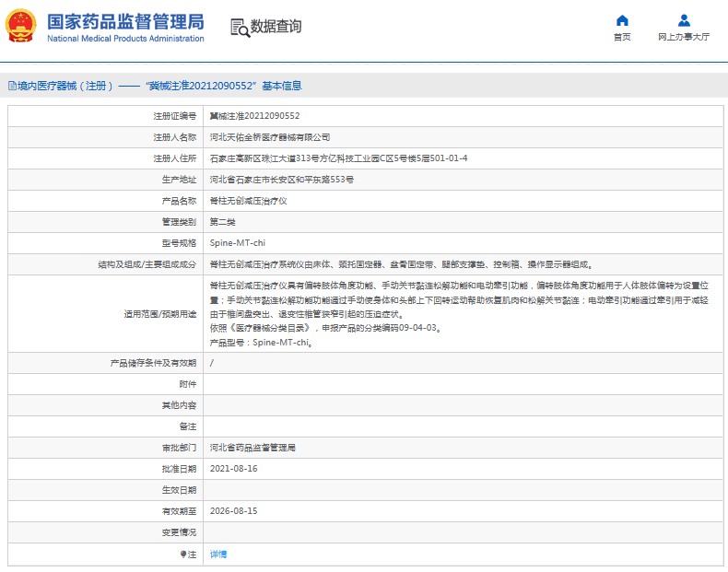The height and width of the screenshot is (572, 728).
Task: Click the 第二类 management class value
Action: [222, 222]
